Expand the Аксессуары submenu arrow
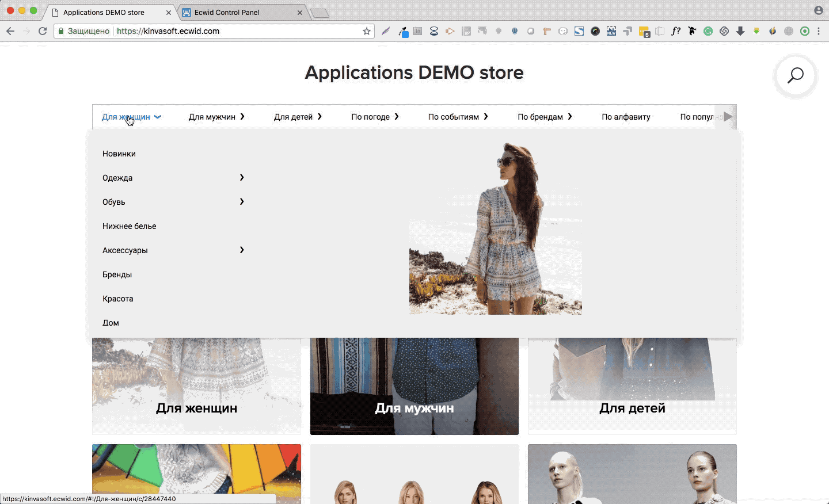The height and width of the screenshot is (504, 829). [x=242, y=250]
